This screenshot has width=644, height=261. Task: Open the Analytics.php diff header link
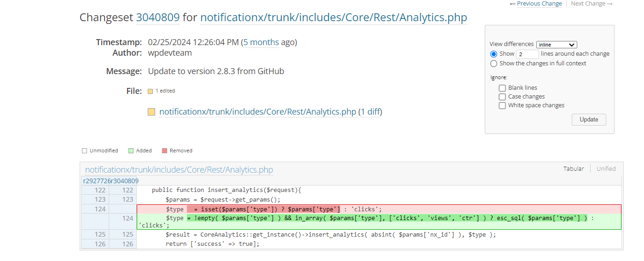coord(179,170)
